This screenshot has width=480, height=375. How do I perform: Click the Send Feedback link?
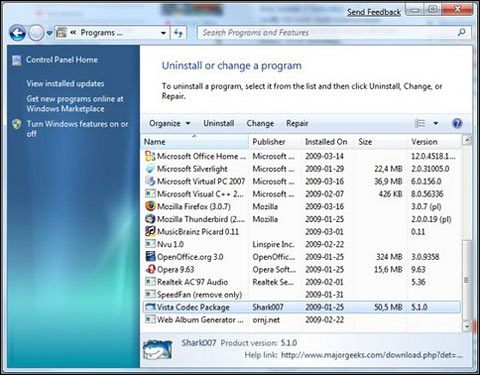pyautogui.click(x=374, y=12)
